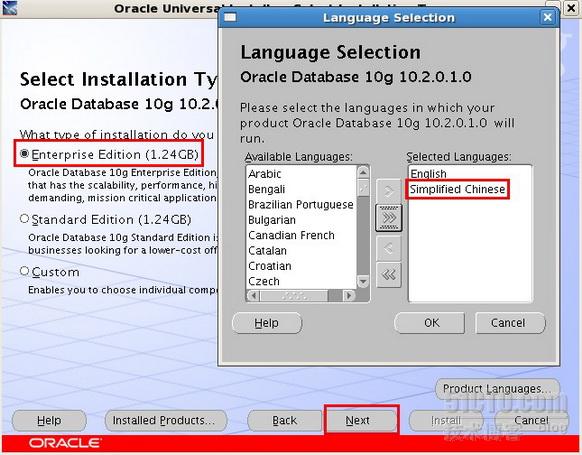
Task: Click the add-selected single arrow button
Action: coord(389,192)
